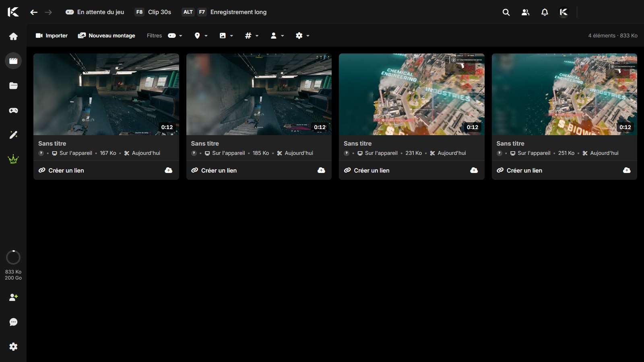Click the '4 éléments · 833 Ko' text
Screen dimensions: 644x362
613,36
